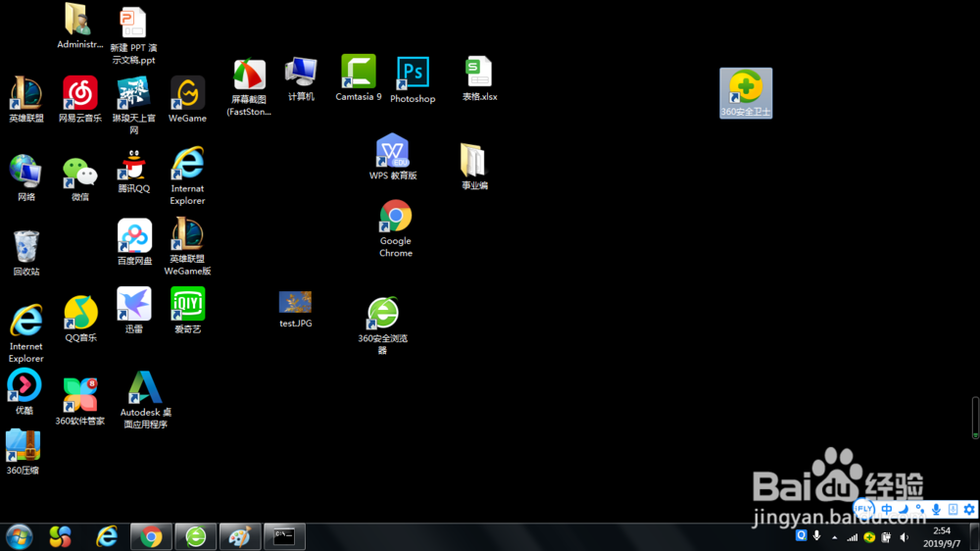The height and width of the screenshot is (551, 980).
Task: Launch 优酷 Youku shortcut
Action: pos(24,391)
